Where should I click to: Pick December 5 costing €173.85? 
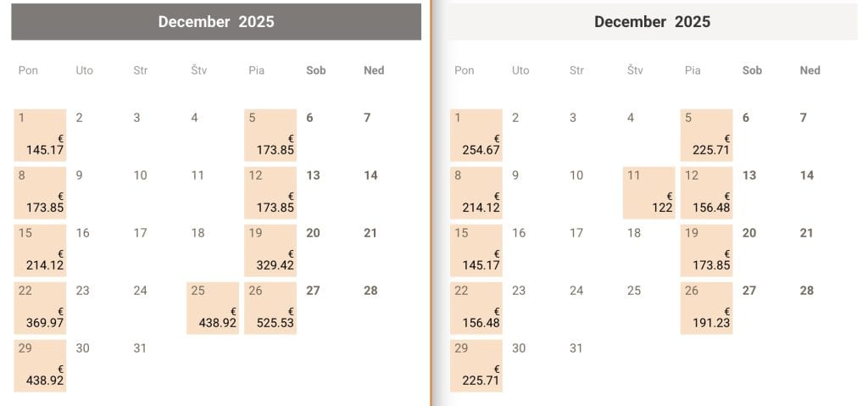[x=270, y=135]
